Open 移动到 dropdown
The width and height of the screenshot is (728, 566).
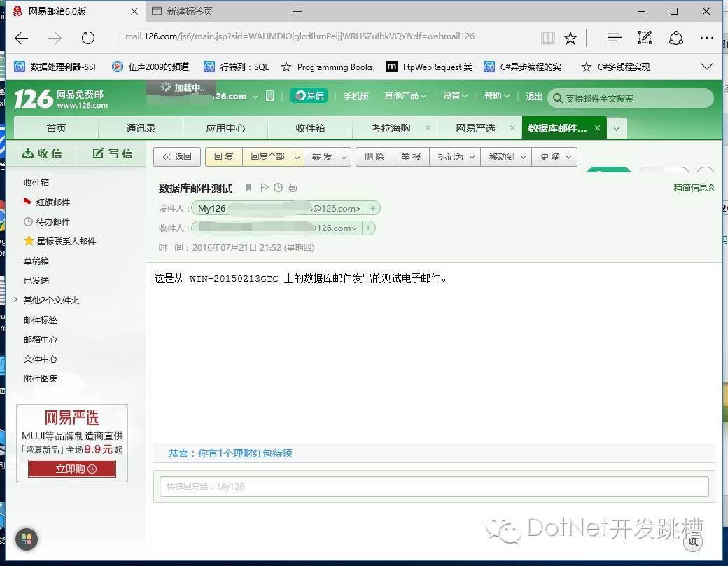tap(507, 157)
